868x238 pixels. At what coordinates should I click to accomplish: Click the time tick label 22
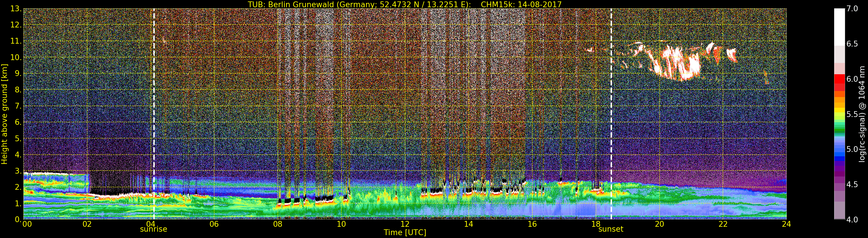(723, 224)
